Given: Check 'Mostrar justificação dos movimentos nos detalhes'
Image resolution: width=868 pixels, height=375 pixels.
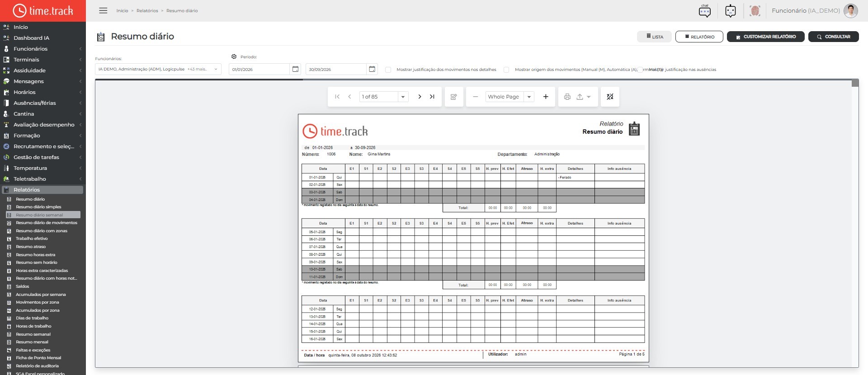Looking at the screenshot, I should click(388, 70).
